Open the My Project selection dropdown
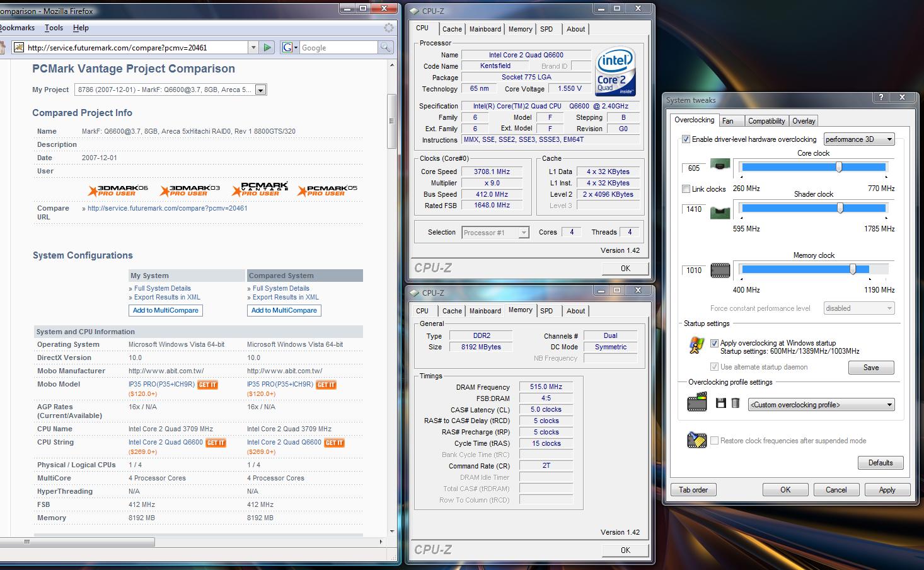This screenshot has height=570, width=924. coord(170,90)
